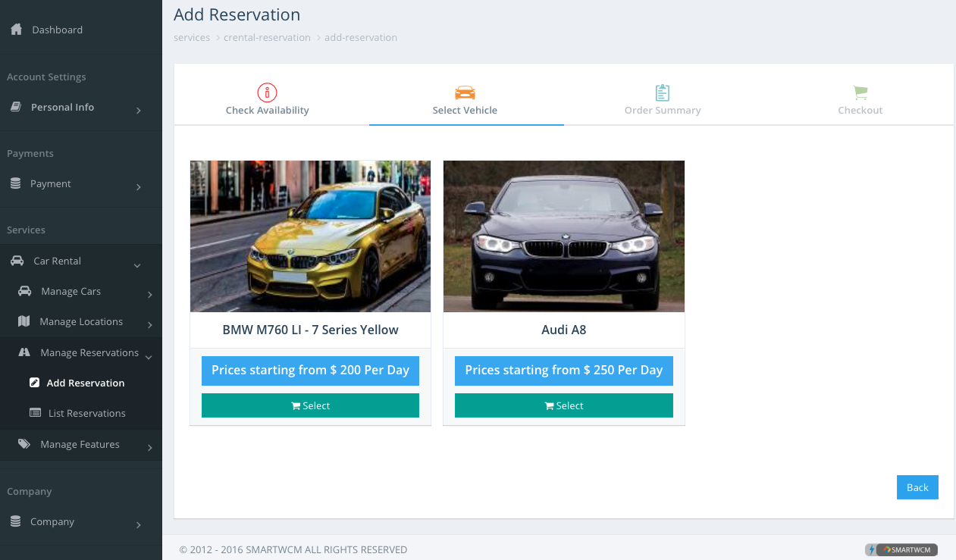Viewport: 956px width, 560px height.
Task: Click the Manage Locations map icon
Action: [x=24, y=321]
